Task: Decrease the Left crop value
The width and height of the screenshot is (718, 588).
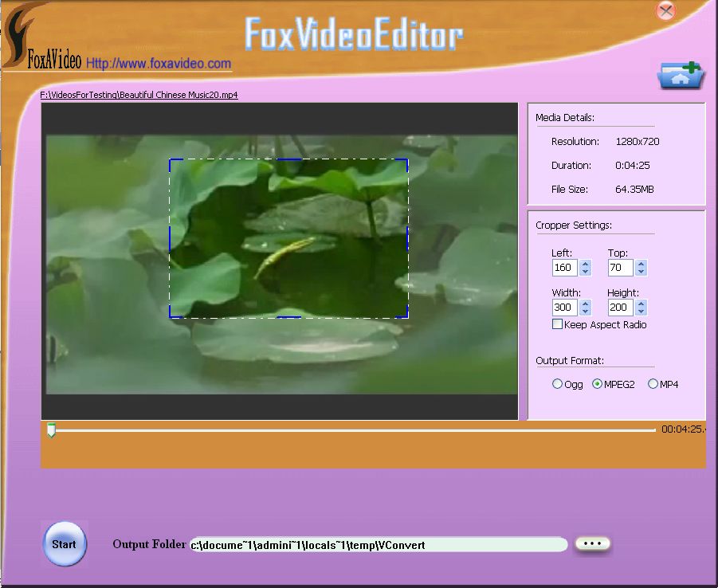Action: [585, 272]
